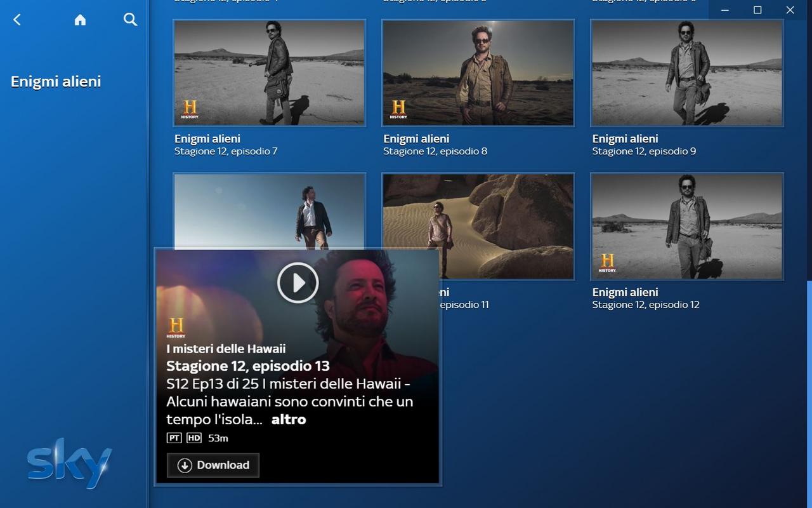Click the Sky logo in sidebar

click(69, 463)
